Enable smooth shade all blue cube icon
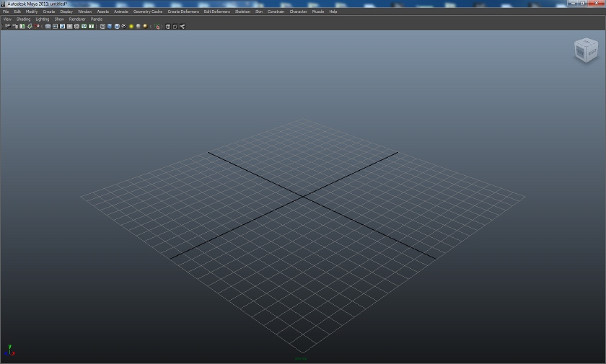 coord(110,26)
